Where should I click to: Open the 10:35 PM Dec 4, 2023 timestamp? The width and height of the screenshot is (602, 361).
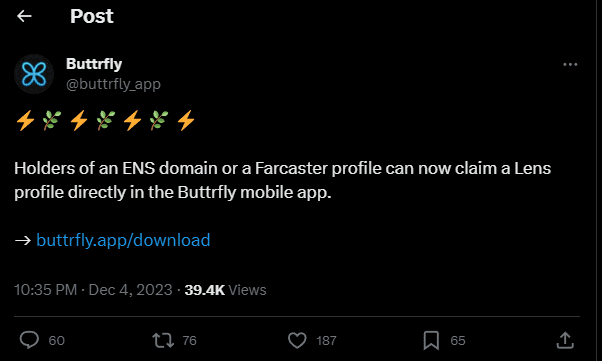93,290
